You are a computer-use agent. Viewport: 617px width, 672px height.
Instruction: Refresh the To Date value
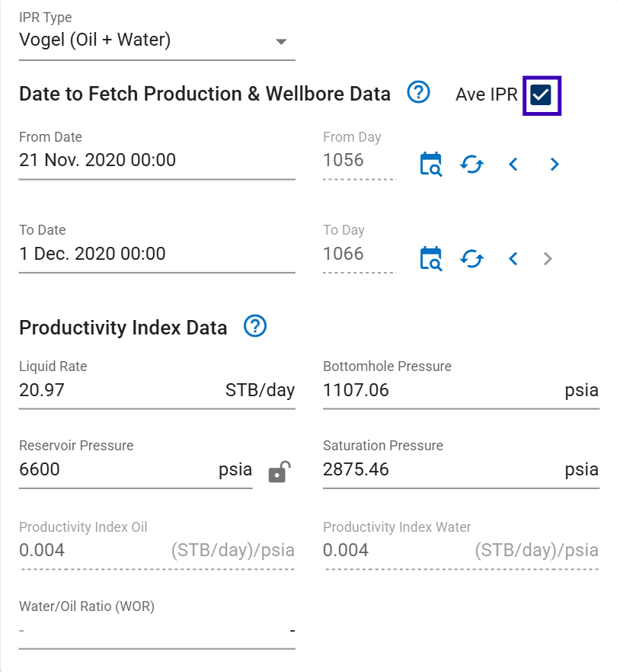click(x=472, y=258)
